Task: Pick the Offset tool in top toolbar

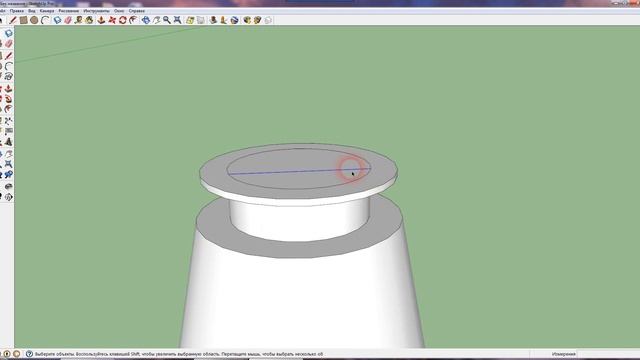Action: [133, 20]
